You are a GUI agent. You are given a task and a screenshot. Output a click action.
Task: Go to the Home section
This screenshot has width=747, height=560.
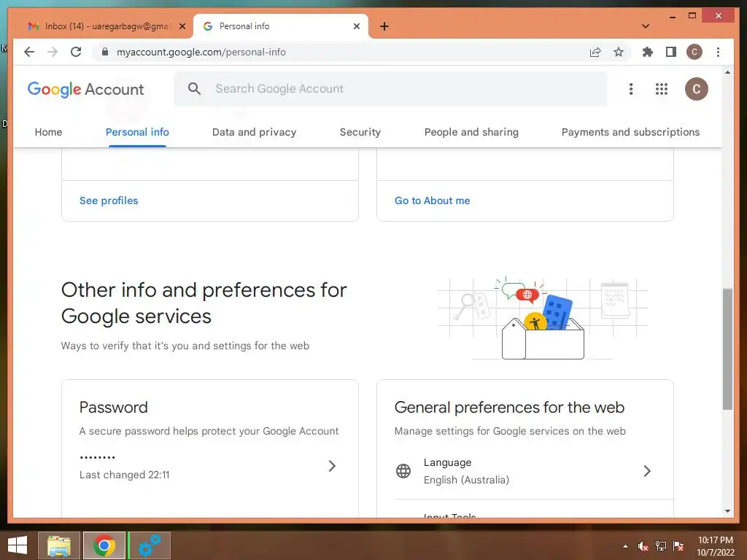pyautogui.click(x=48, y=132)
